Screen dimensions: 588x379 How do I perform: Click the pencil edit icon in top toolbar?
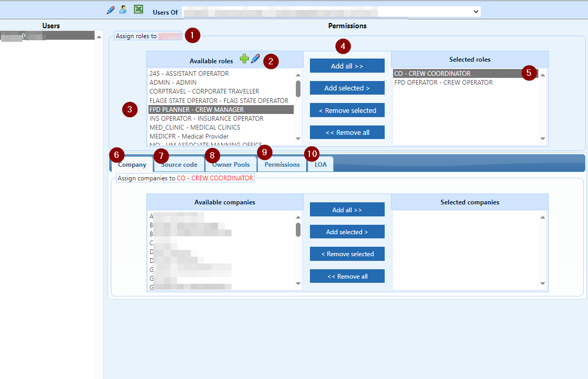(x=110, y=10)
